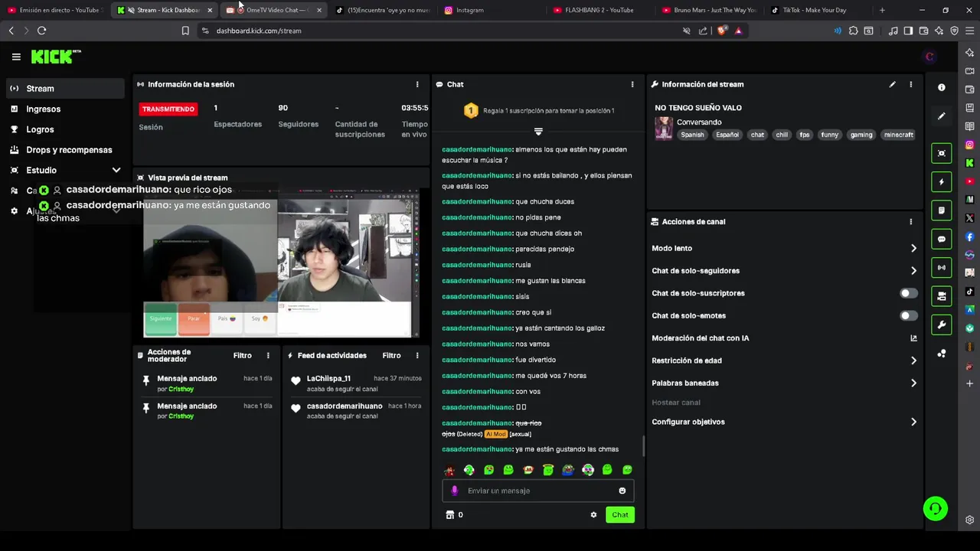Viewport: 980px width, 551px height.
Task: Open browser sidebar settings gear
Action: [x=970, y=520]
